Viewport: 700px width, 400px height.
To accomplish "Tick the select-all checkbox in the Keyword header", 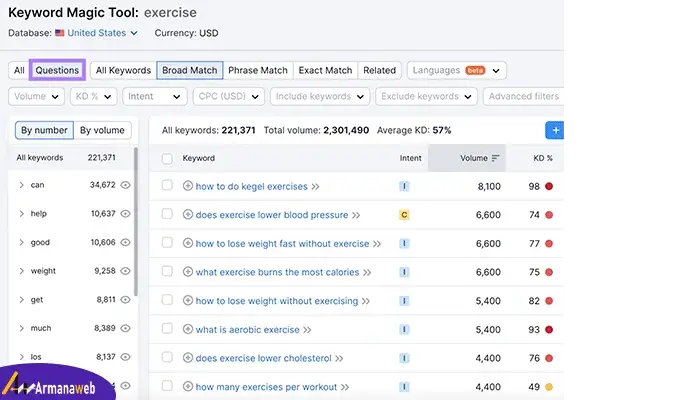I will coord(167,158).
